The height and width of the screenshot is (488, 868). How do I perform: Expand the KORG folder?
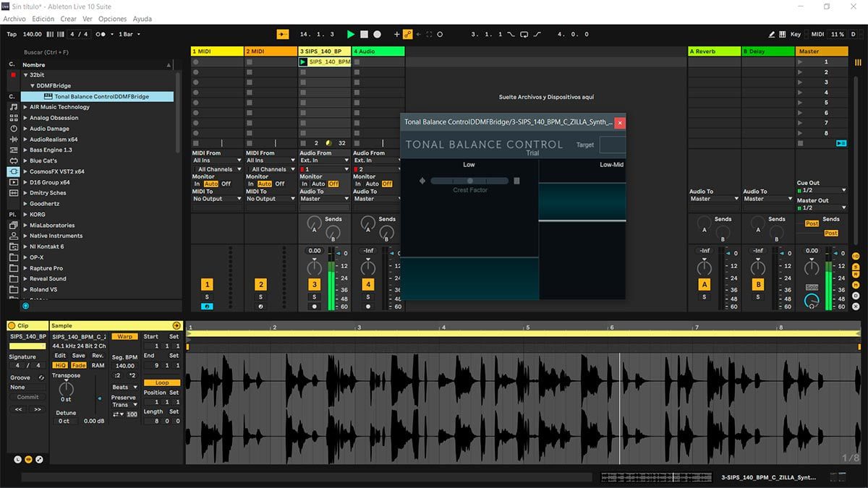pos(25,215)
